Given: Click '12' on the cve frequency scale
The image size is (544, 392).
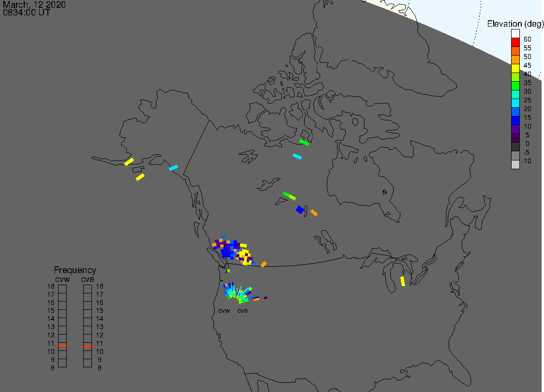Looking at the screenshot, I should click(x=100, y=335).
